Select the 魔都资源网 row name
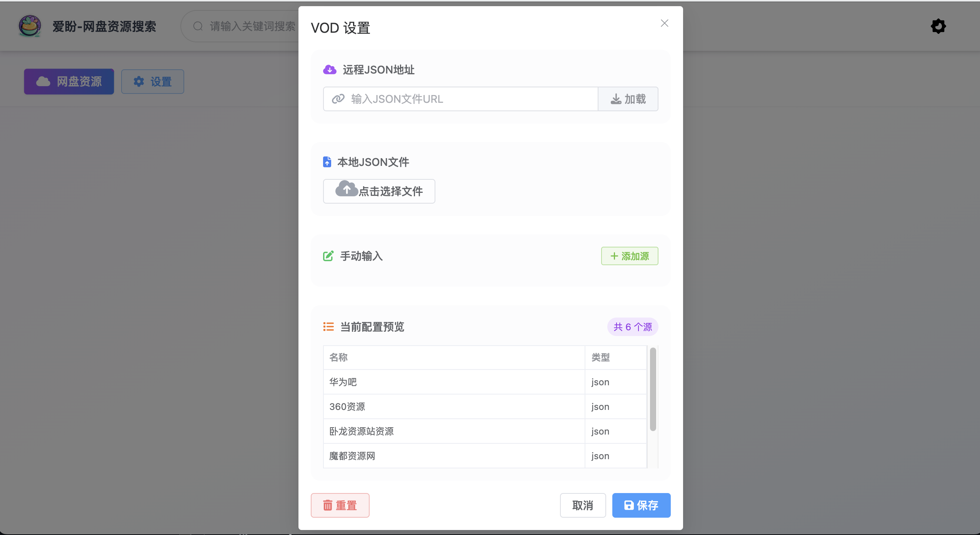 pyautogui.click(x=352, y=456)
